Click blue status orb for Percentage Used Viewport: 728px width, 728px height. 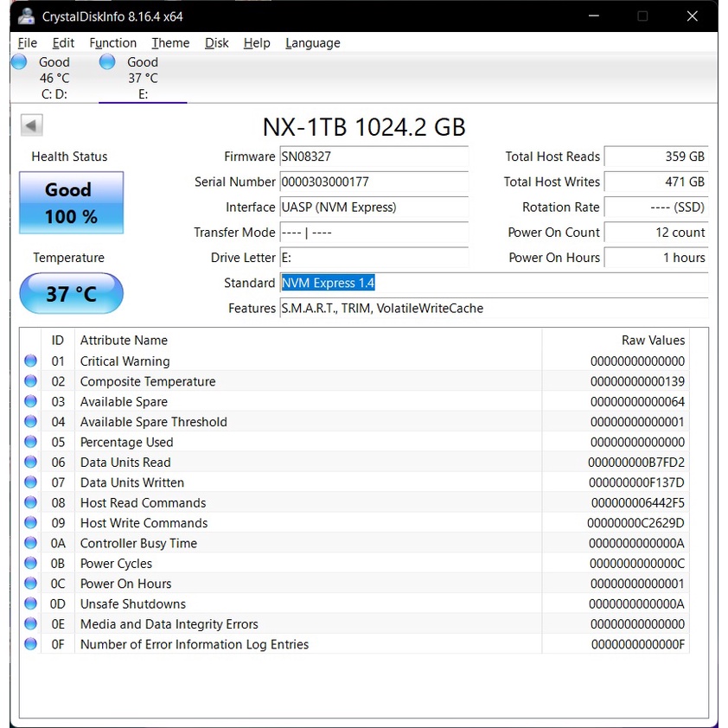point(31,442)
